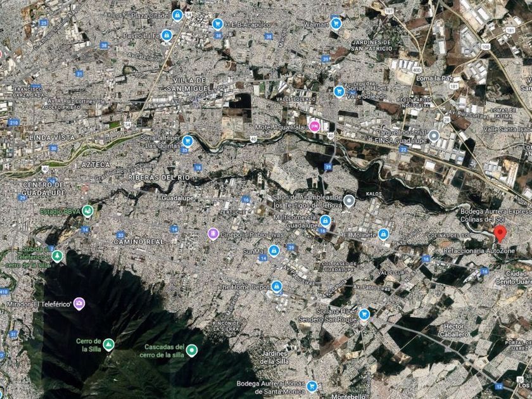Click the Camino Real neighborhood label
Viewport: 532px width, 399px height.
[139, 241]
